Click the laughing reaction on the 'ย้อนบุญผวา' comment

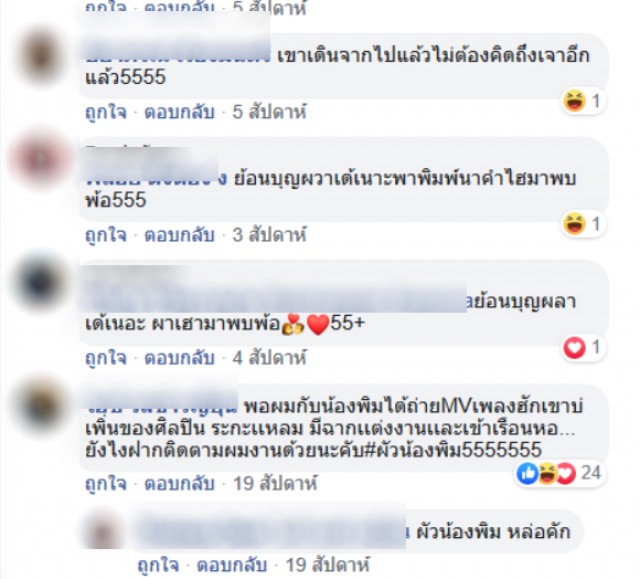click(x=574, y=224)
